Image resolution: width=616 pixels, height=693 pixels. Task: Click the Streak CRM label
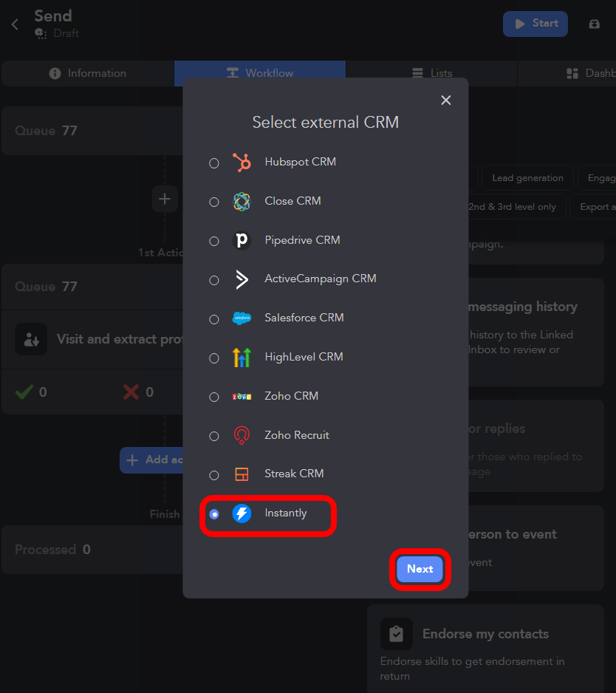[294, 474]
